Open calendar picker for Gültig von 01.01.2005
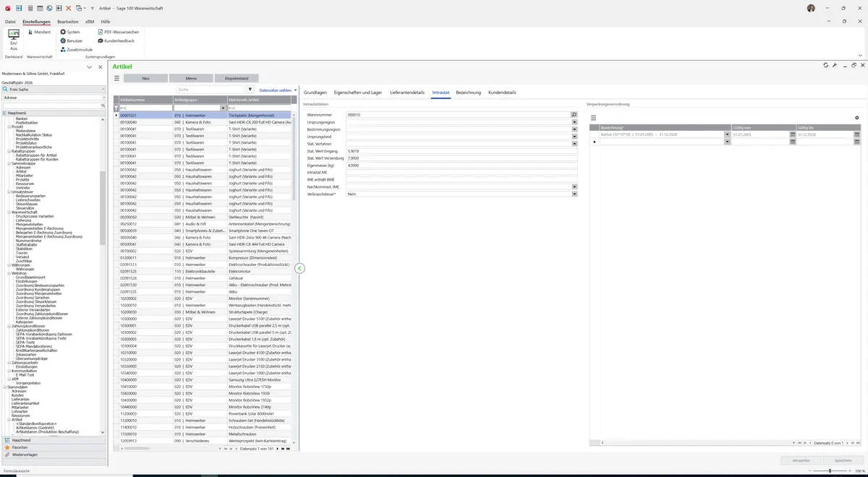Viewport: 868px width, 477px height. [793, 134]
